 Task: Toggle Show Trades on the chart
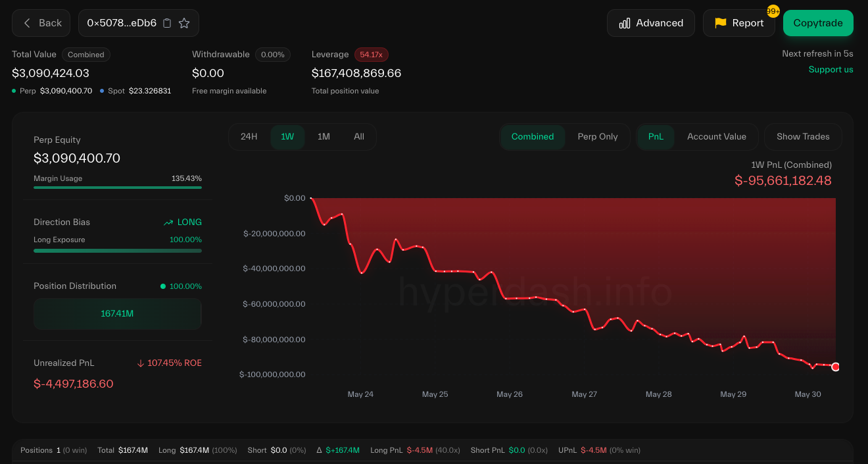point(802,137)
